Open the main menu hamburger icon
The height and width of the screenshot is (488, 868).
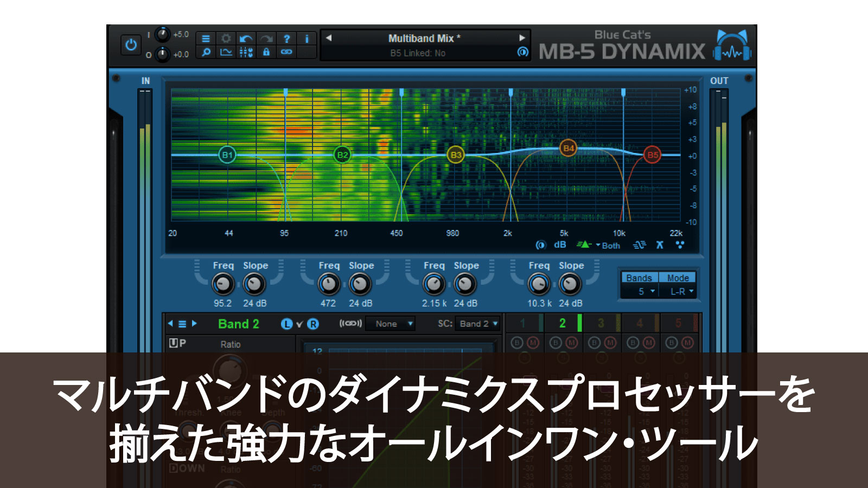click(206, 38)
